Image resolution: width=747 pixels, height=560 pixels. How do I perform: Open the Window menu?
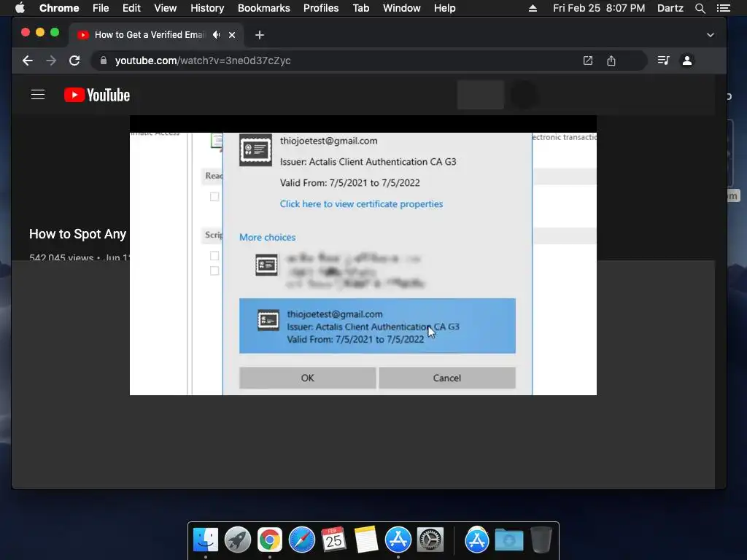[x=402, y=8]
